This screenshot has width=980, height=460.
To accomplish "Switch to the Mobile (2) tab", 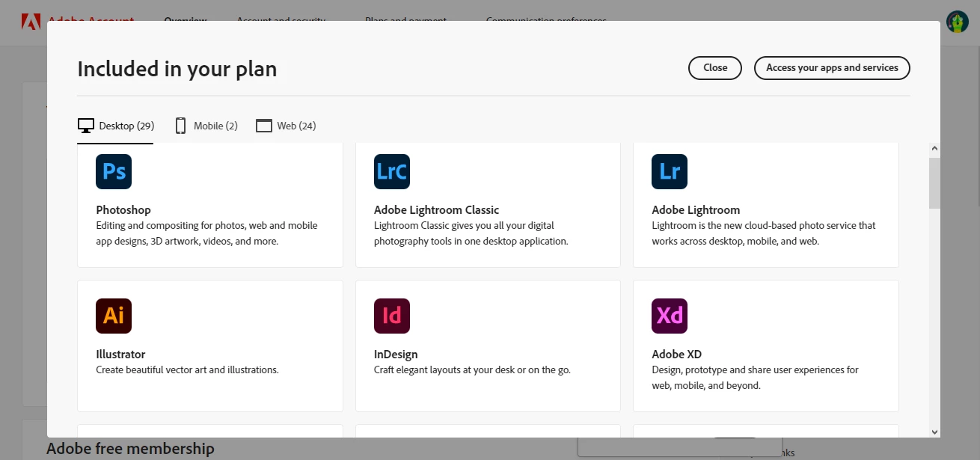I will 206,126.
